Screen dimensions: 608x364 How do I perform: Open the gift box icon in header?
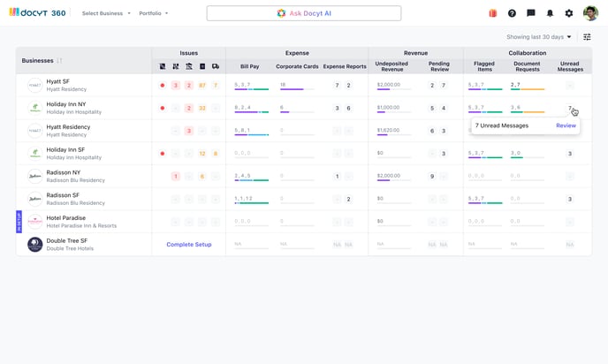click(x=493, y=13)
